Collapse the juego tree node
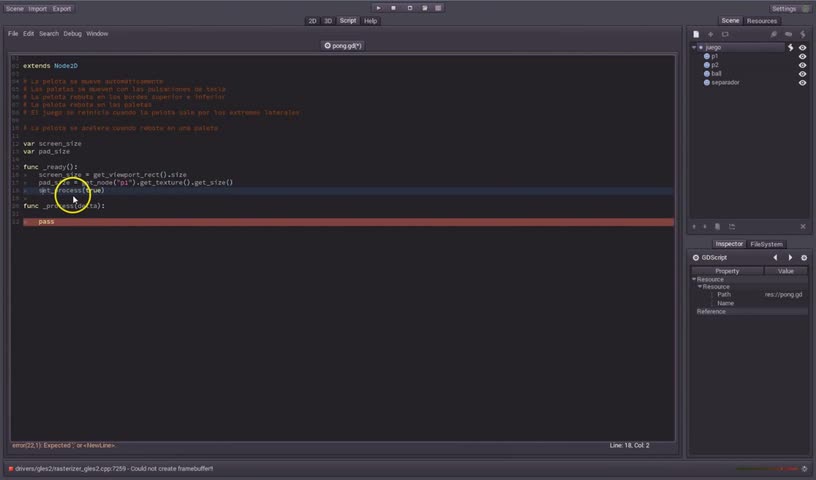This screenshot has height=480, width=816. 694,47
